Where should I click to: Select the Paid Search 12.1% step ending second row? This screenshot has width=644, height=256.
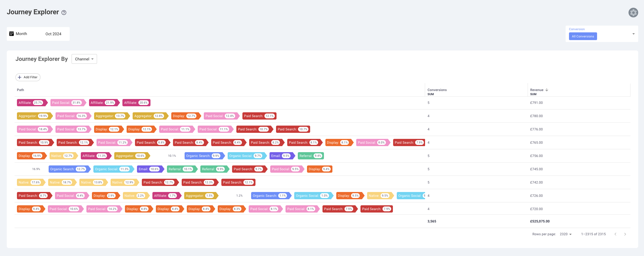tap(259, 116)
